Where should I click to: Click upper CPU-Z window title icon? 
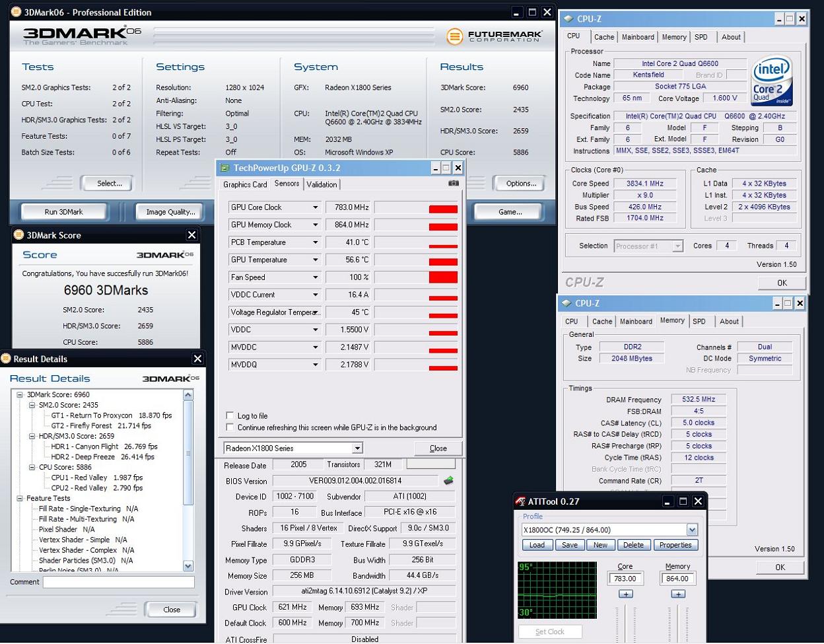[567, 19]
